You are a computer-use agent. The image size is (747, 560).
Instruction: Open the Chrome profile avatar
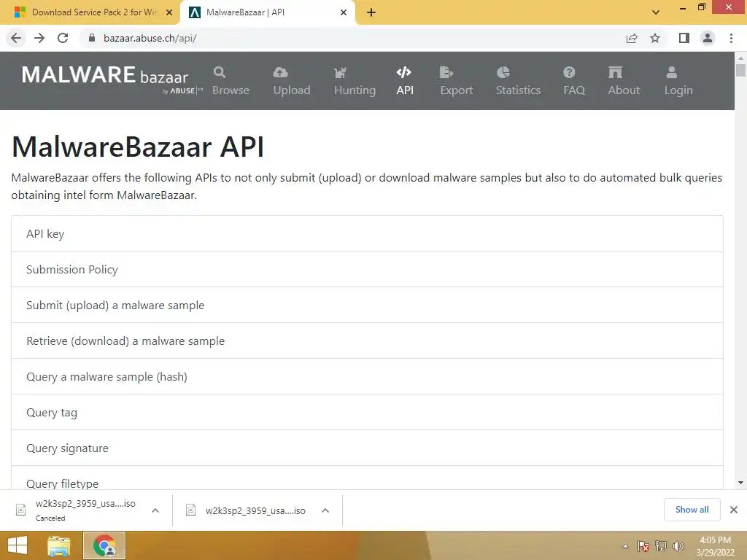(x=708, y=38)
